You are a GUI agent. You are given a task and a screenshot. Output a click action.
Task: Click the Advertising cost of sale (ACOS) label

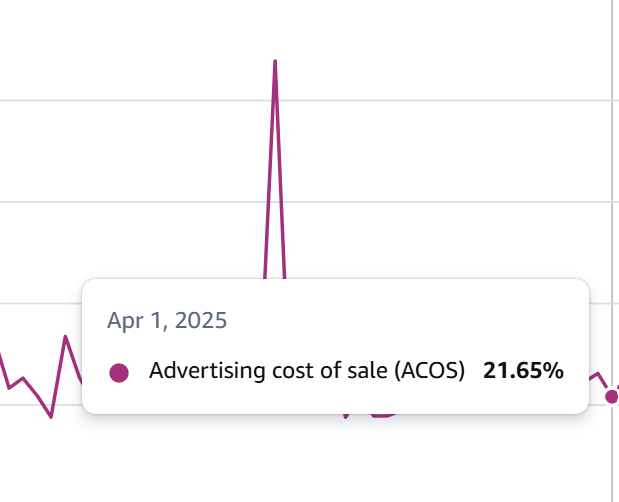(307, 371)
